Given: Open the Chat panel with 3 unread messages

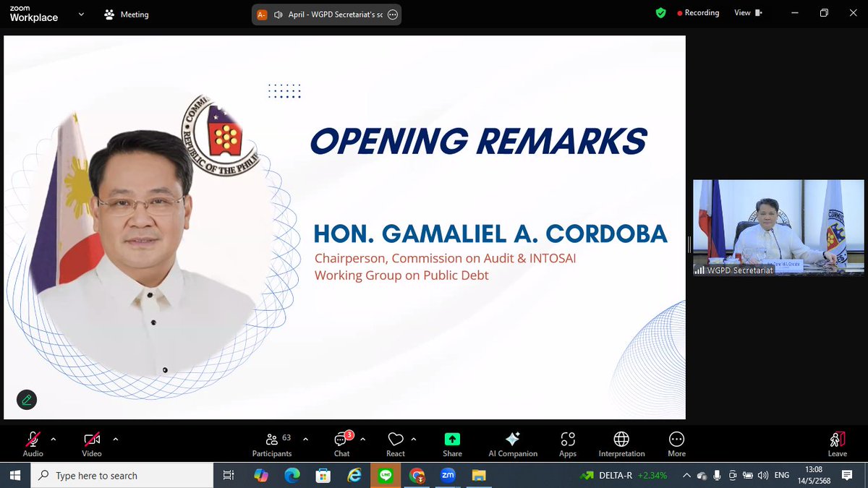Looking at the screenshot, I should point(341,442).
